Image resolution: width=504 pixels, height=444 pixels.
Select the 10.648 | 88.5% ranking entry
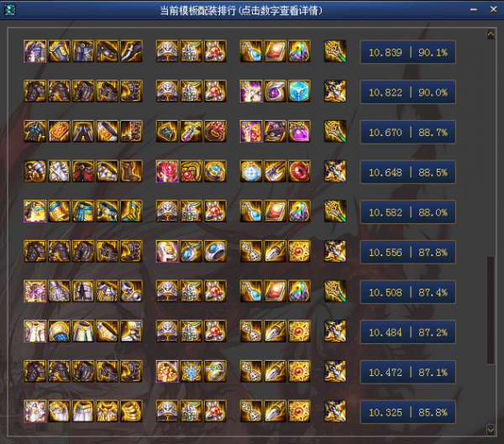pyautogui.click(x=407, y=172)
